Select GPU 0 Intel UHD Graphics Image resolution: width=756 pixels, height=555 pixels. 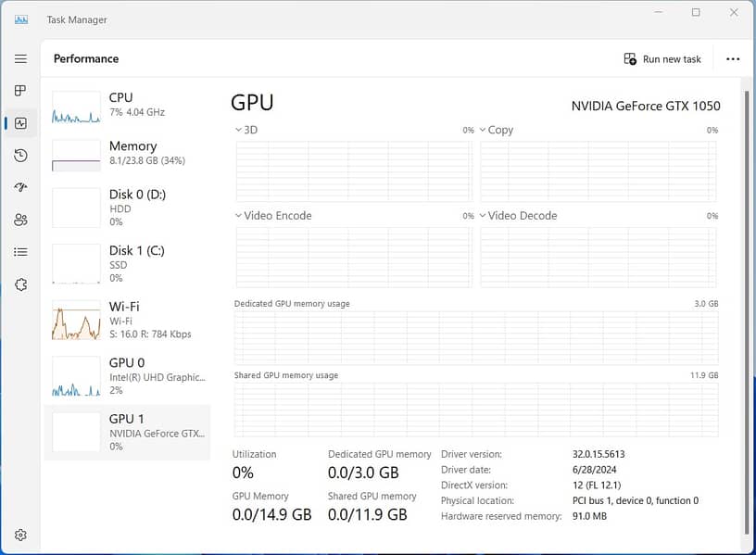coord(128,376)
